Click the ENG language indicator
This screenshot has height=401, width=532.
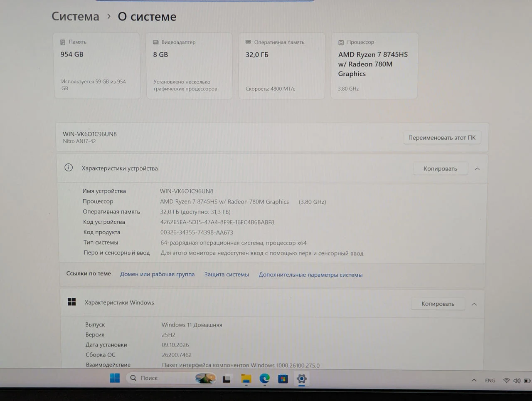[x=490, y=381]
